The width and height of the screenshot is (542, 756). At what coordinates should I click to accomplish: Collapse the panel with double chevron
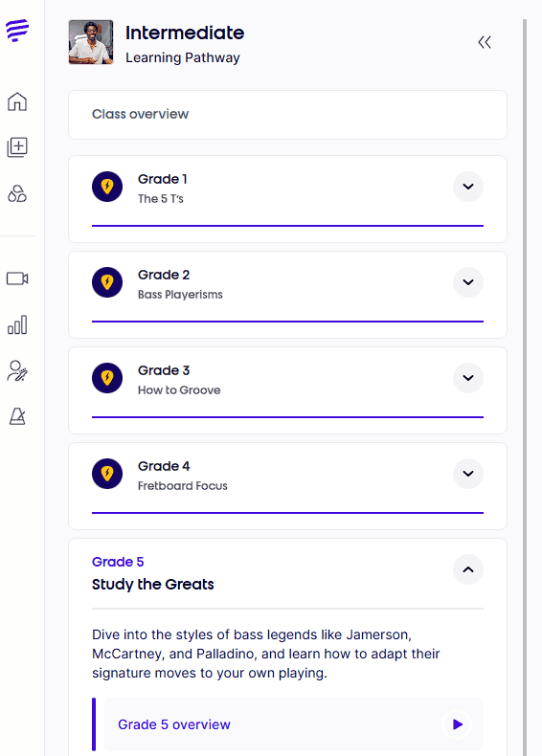pyautogui.click(x=485, y=42)
